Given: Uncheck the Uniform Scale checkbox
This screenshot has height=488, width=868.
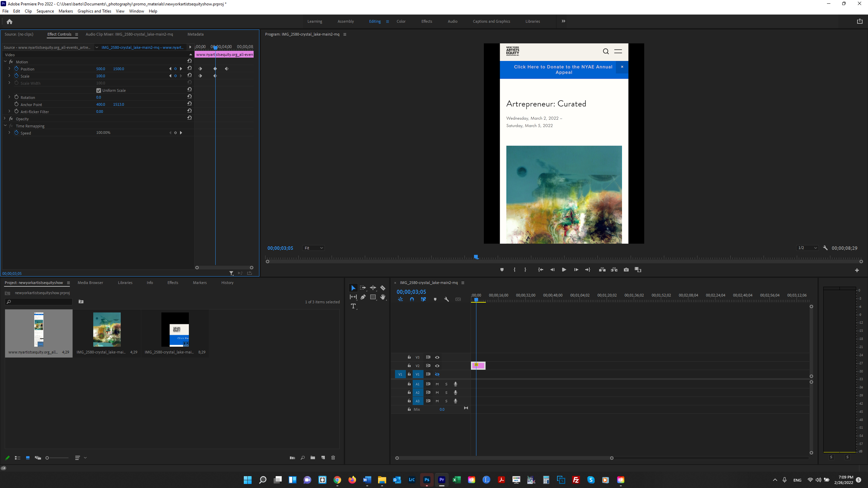Looking at the screenshot, I should click(x=98, y=90).
